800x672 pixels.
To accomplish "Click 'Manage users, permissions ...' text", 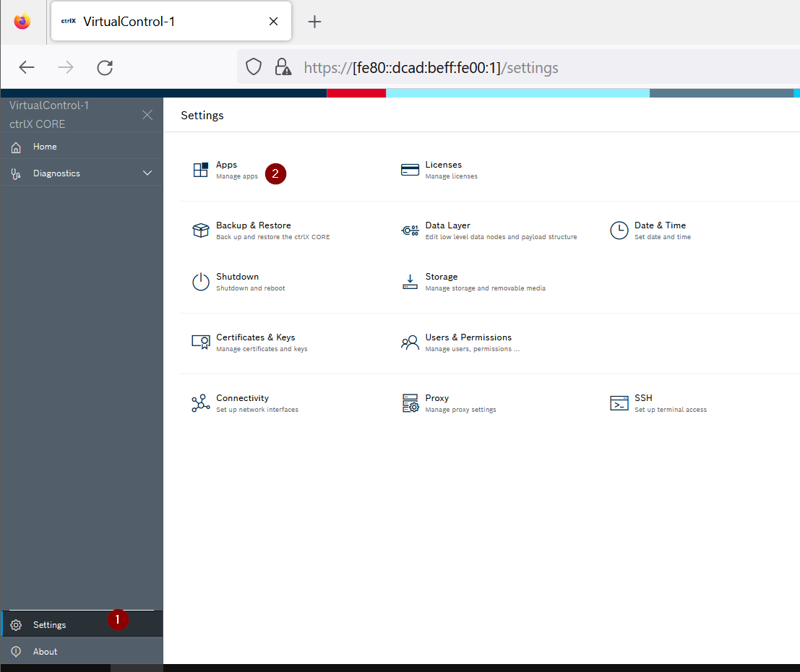I will coord(473,349).
